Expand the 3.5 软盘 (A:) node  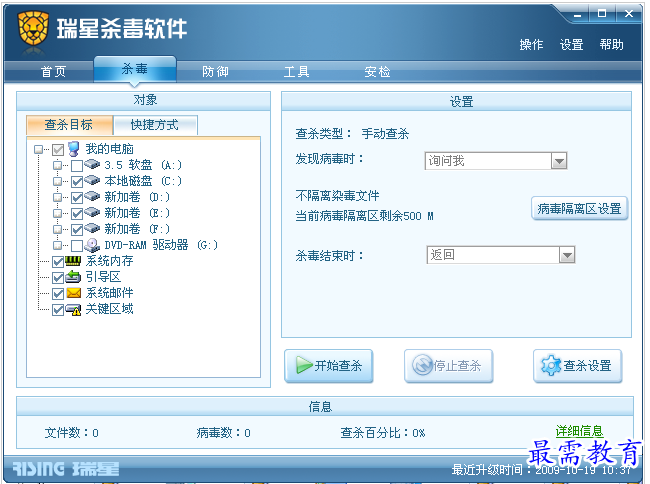[x=57, y=165]
